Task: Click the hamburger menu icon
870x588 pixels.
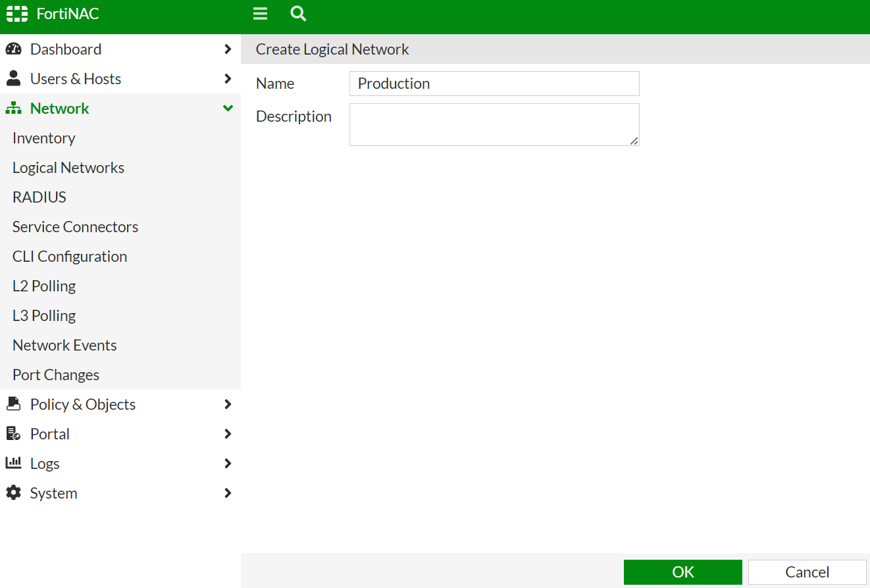Action: point(260,13)
